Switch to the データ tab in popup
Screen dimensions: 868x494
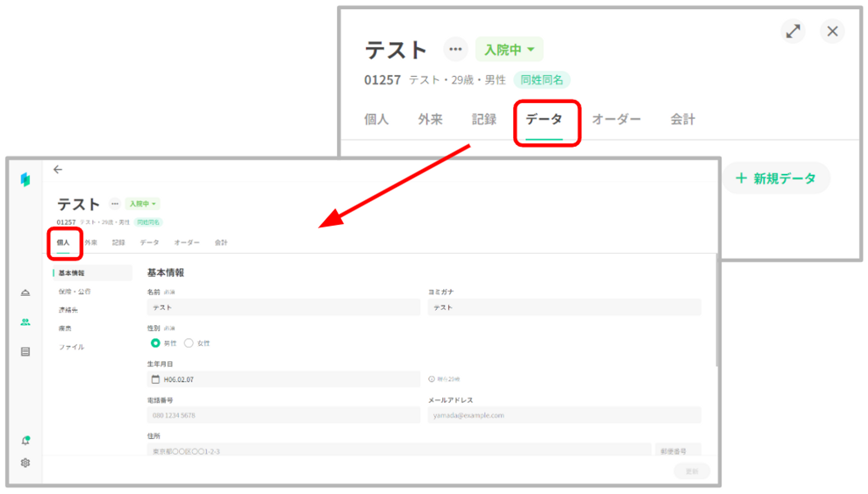(544, 119)
